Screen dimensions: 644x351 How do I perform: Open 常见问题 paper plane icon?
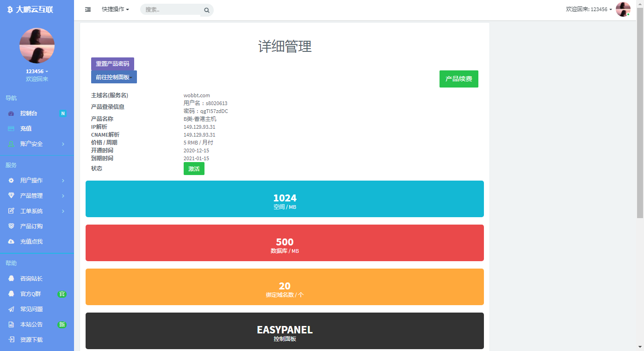11,309
